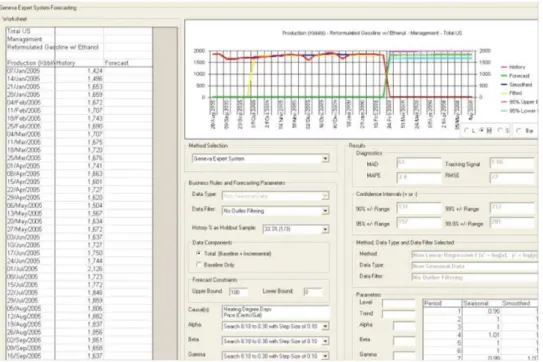Click the Smoothed legend swatch

(x=504, y=85)
